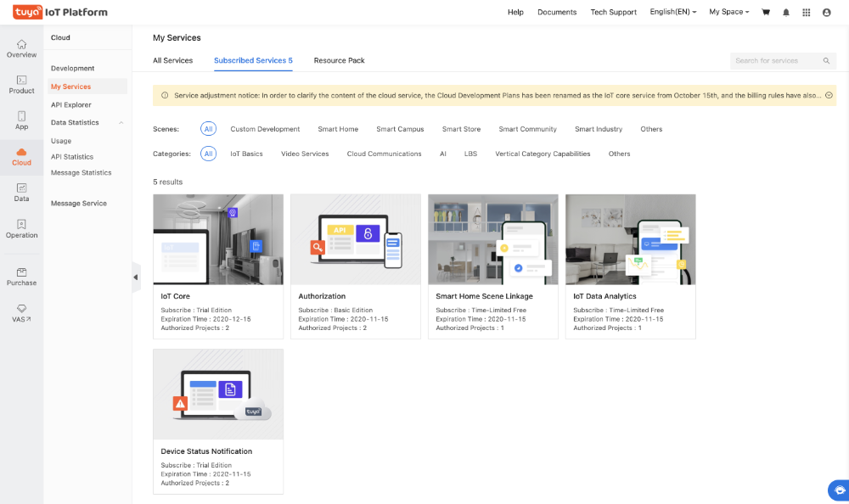Filter categories by Cloud Communications
849x504 pixels.
[384, 154]
